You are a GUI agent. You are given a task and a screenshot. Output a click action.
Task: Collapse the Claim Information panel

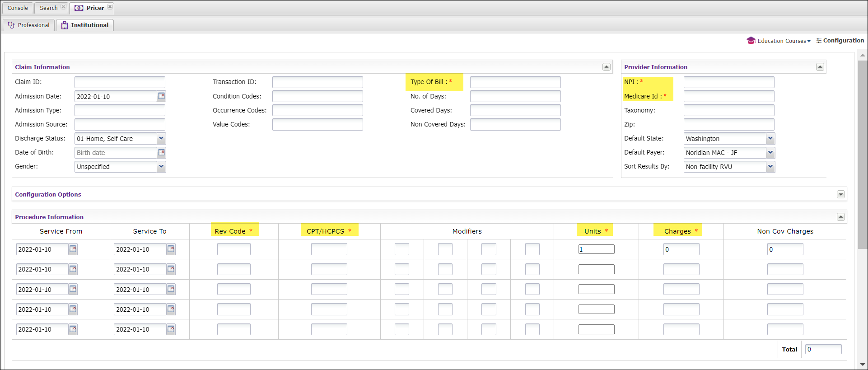(606, 67)
